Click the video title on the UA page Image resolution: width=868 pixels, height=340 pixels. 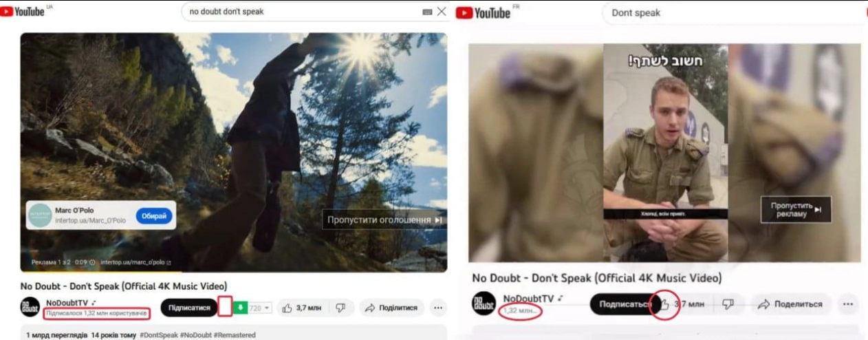124,286
